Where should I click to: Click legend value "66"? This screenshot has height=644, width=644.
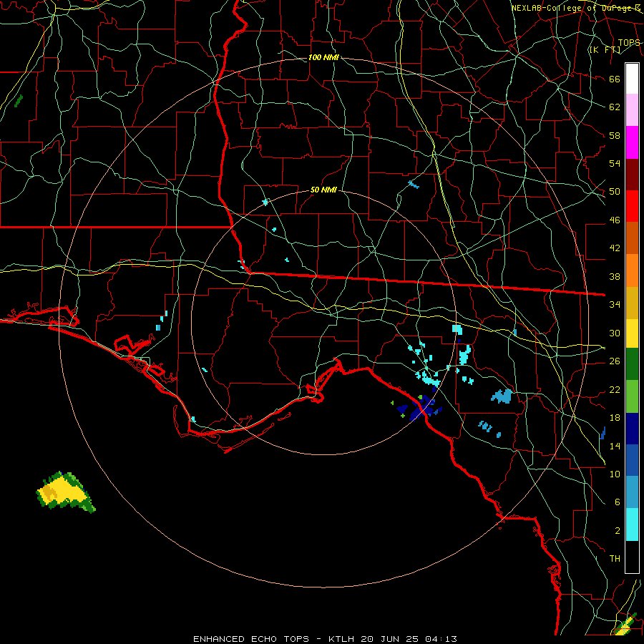coord(615,79)
